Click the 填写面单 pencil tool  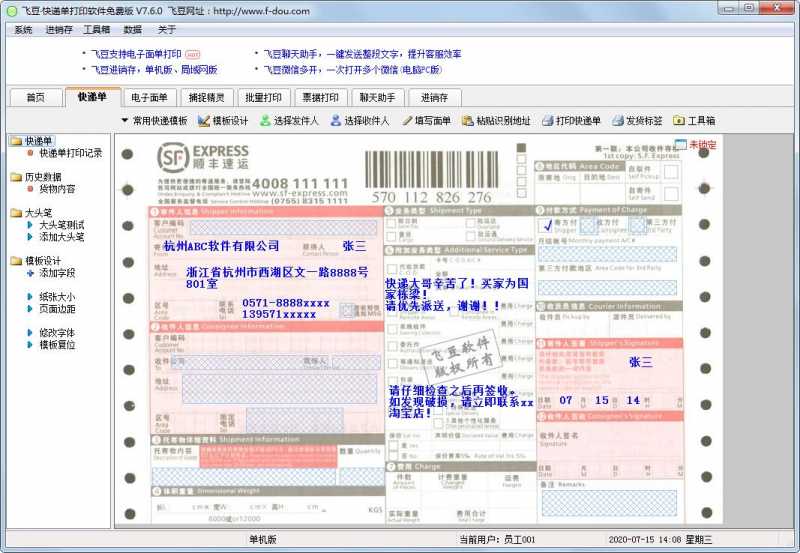click(426, 120)
